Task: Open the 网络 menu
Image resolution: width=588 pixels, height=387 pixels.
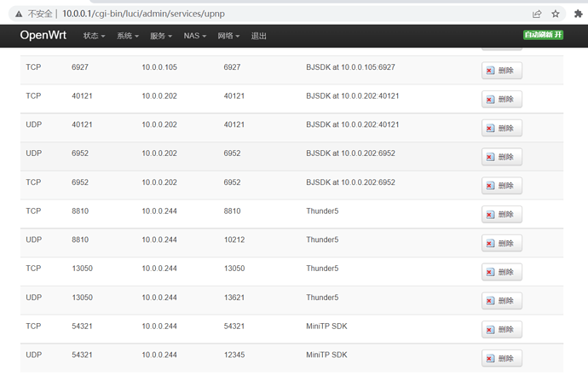Action: coord(228,36)
